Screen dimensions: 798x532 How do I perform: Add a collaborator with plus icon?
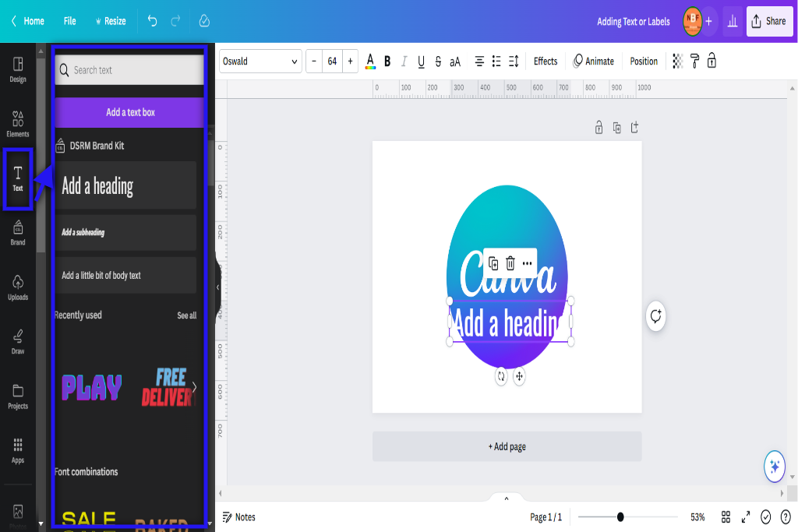[x=708, y=21]
